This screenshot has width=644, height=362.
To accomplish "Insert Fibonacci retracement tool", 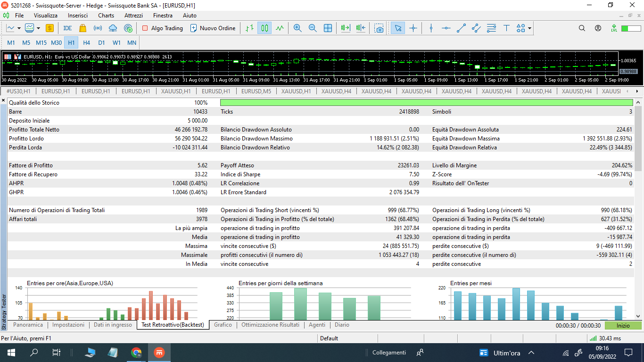I will [491, 28].
